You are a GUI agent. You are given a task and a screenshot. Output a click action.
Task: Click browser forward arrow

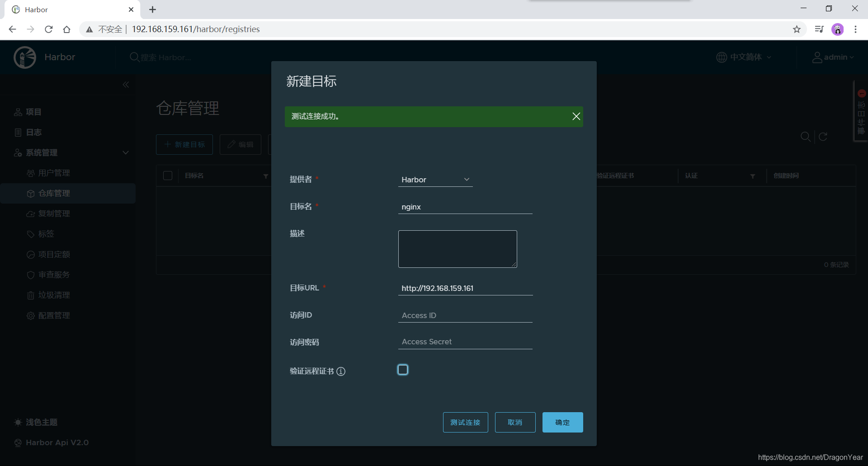pos(30,29)
